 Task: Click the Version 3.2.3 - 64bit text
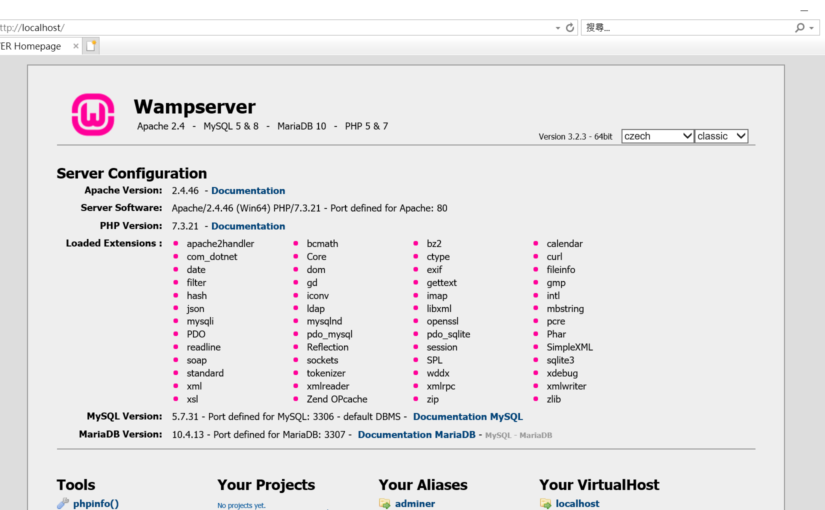pos(575,137)
